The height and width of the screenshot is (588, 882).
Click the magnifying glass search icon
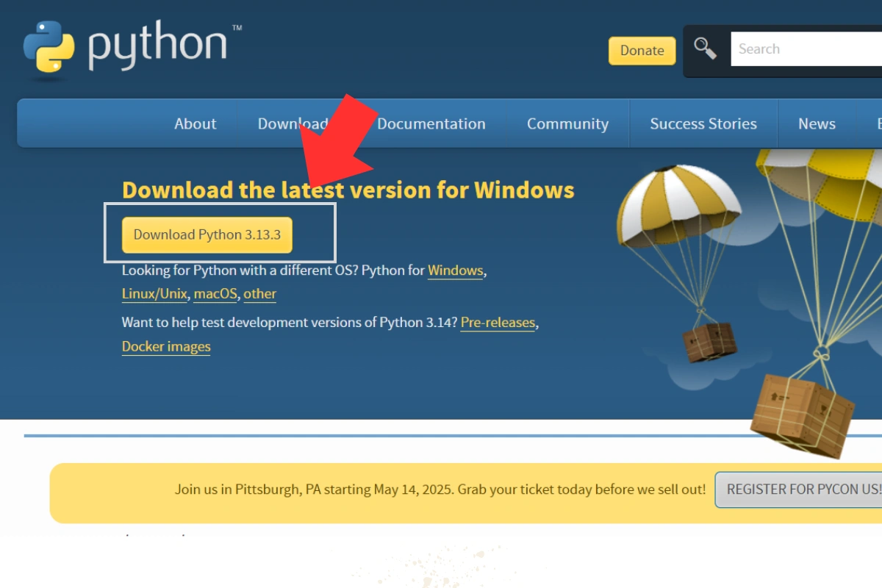(x=706, y=49)
